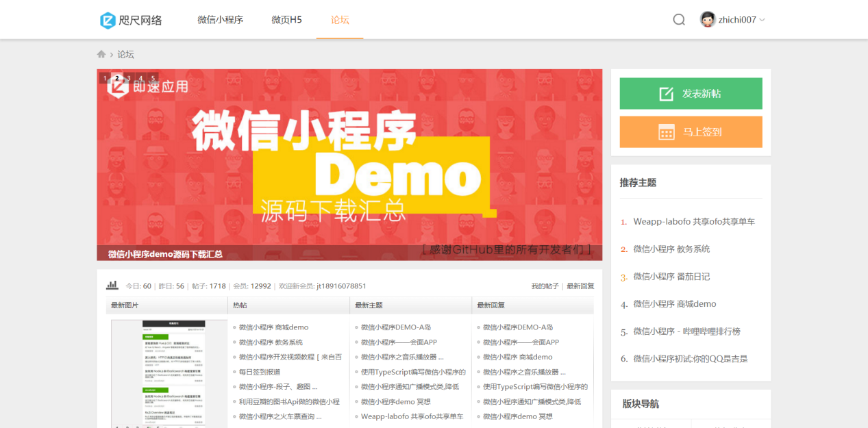Open recommended topic Weapp-labofo 共享ofo共享单车

click(x=694, y=222)
